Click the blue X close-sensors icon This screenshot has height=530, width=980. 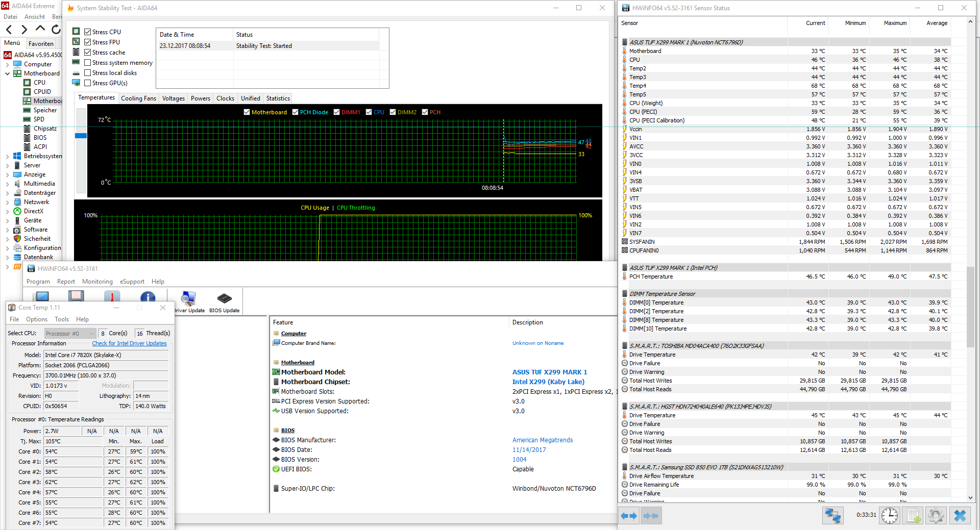960,516
